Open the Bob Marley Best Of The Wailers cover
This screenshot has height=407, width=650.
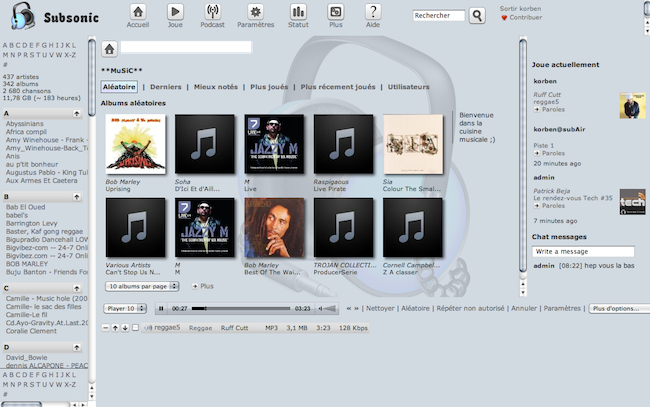coord(274,228)
